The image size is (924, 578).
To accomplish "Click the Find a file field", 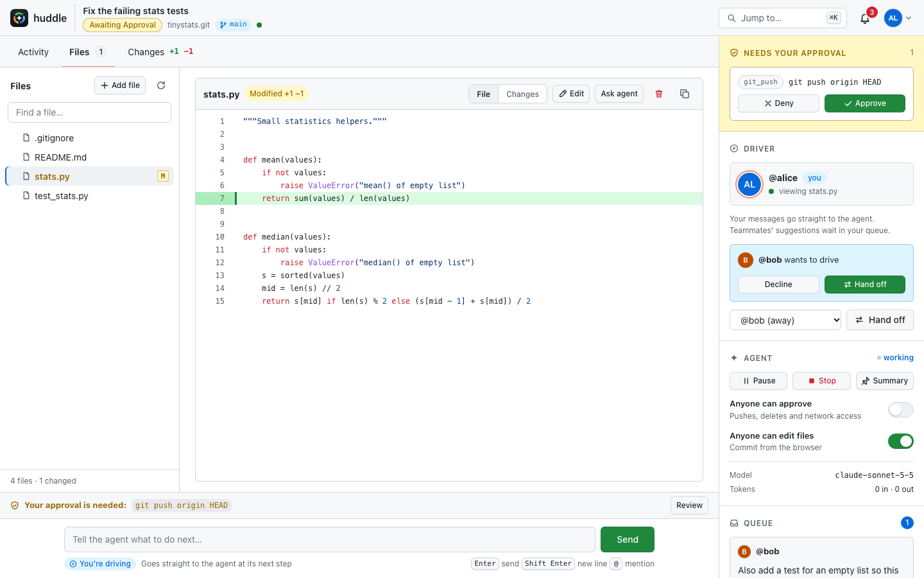I will [89, 112].
